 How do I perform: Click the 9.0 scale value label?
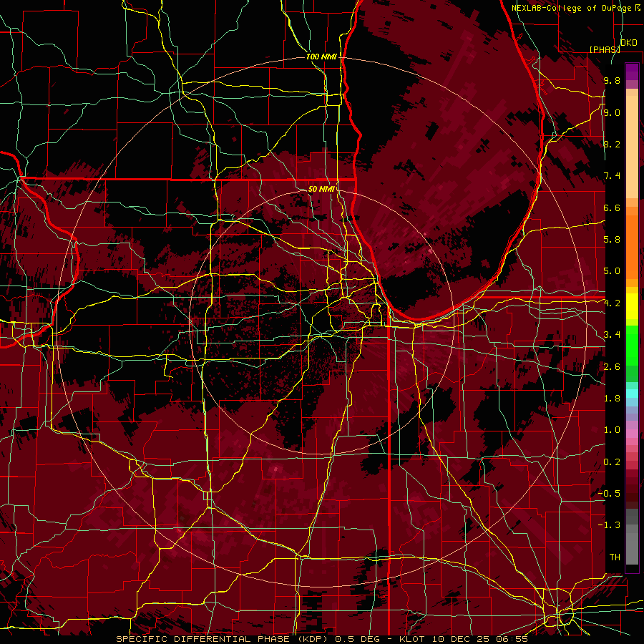pyautogui.click(x=612, y=112)
